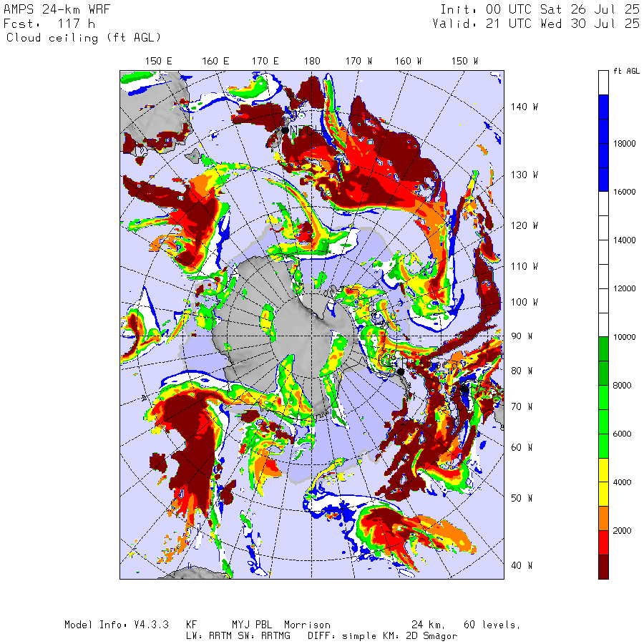644x644 pixels.
Task: Click the SCCI station marker dot
Action: 464,389
